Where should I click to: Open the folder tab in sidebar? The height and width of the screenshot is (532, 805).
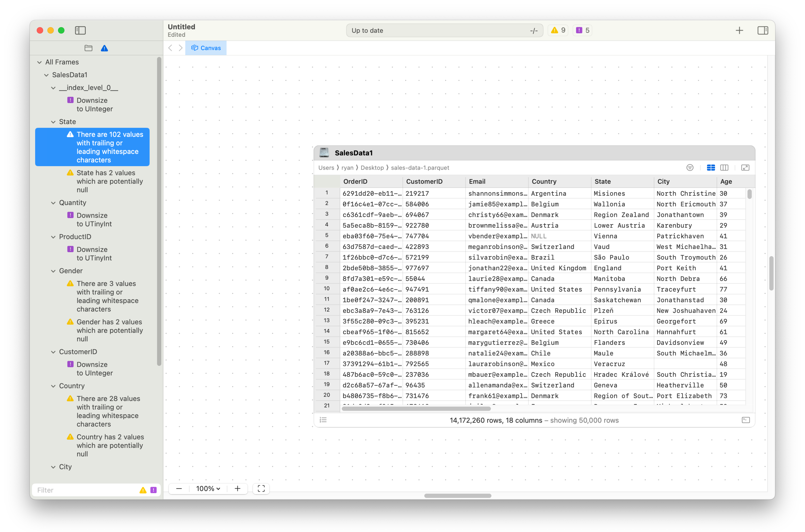tap(89, 48)
